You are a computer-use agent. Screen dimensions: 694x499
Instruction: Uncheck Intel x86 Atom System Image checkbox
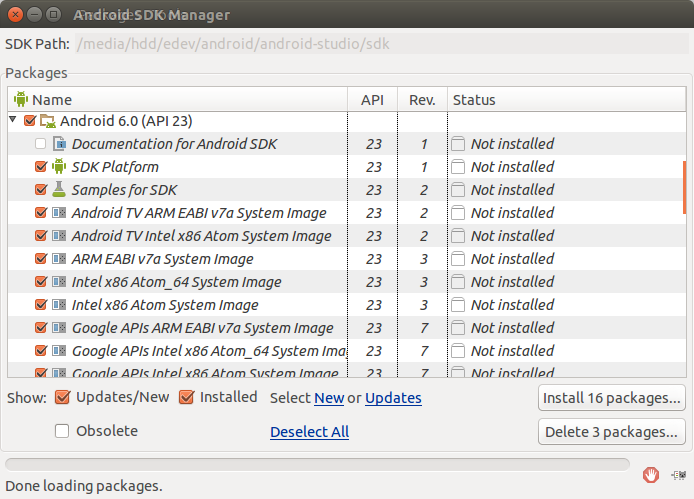[41, 305]
